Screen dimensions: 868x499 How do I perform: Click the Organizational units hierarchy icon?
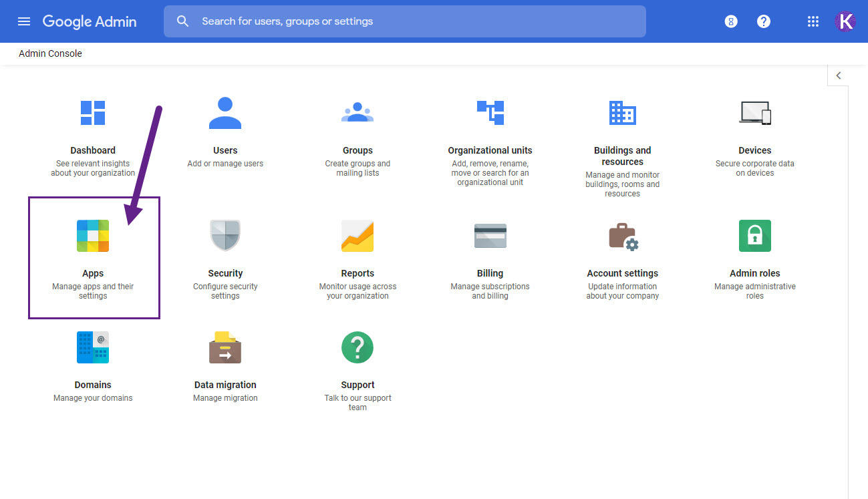[x=490, y=113]
